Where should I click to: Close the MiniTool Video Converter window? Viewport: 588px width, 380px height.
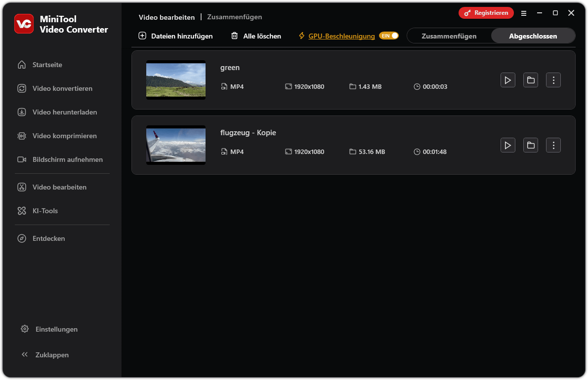[571, 13]
